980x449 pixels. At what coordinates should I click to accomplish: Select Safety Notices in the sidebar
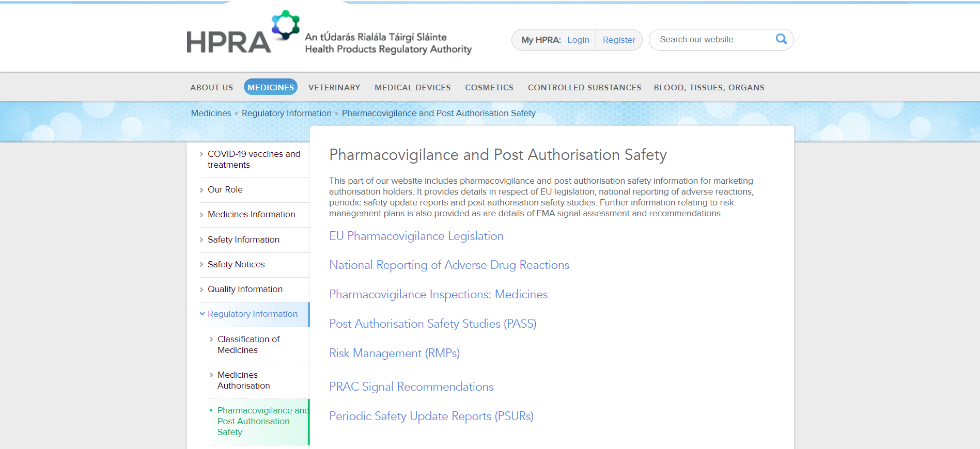point(236,264)
